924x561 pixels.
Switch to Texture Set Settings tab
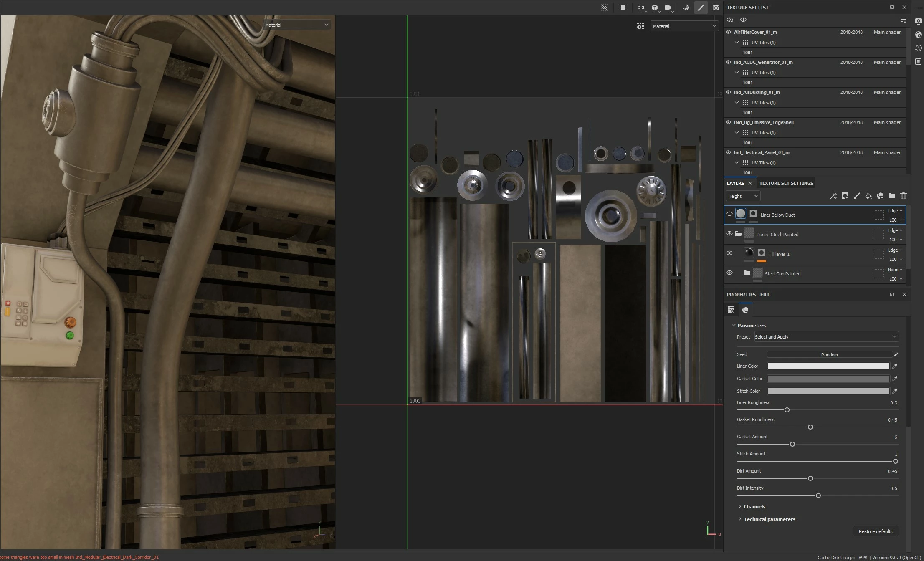(x=786, y=183)
